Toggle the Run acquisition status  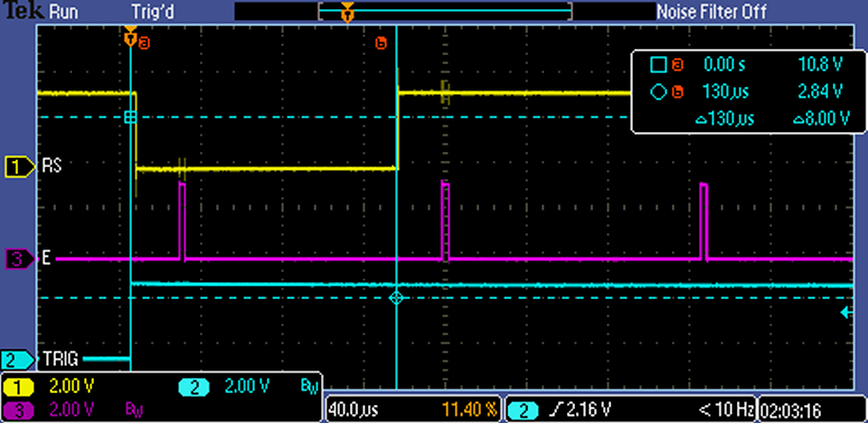(x=62, y=12)
